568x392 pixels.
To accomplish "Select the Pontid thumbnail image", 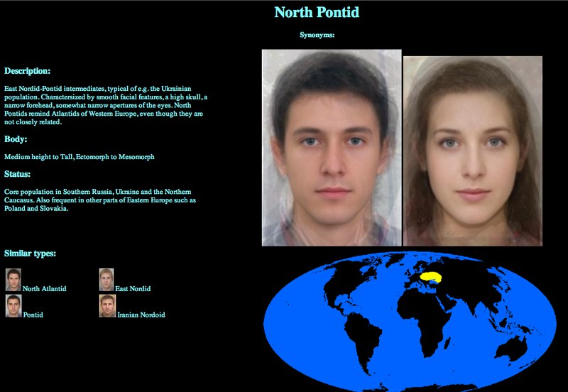I will [13, 306].
